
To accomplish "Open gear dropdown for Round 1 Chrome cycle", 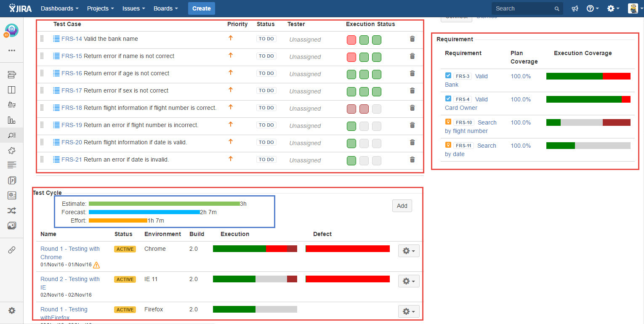I will [x=408, y=251].
